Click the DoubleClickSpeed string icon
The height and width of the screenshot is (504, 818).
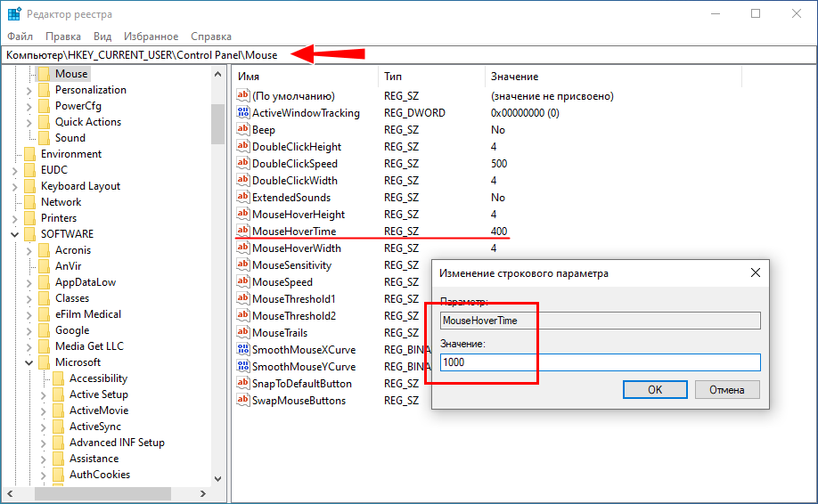coord(242,163)
